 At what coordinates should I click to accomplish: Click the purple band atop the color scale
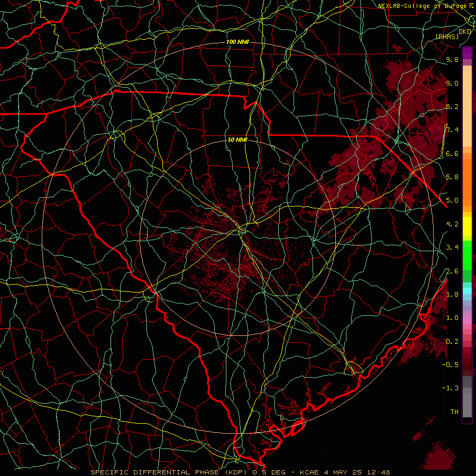click(467, 53)
